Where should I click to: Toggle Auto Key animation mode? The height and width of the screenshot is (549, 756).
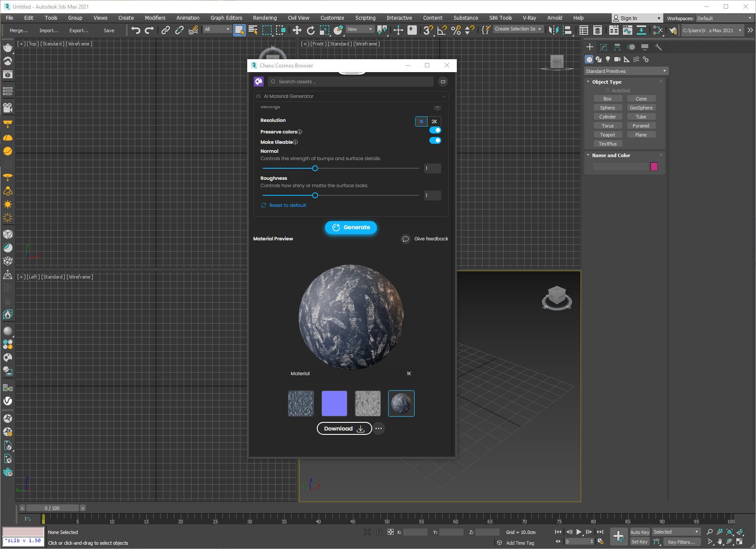point(639,532)
